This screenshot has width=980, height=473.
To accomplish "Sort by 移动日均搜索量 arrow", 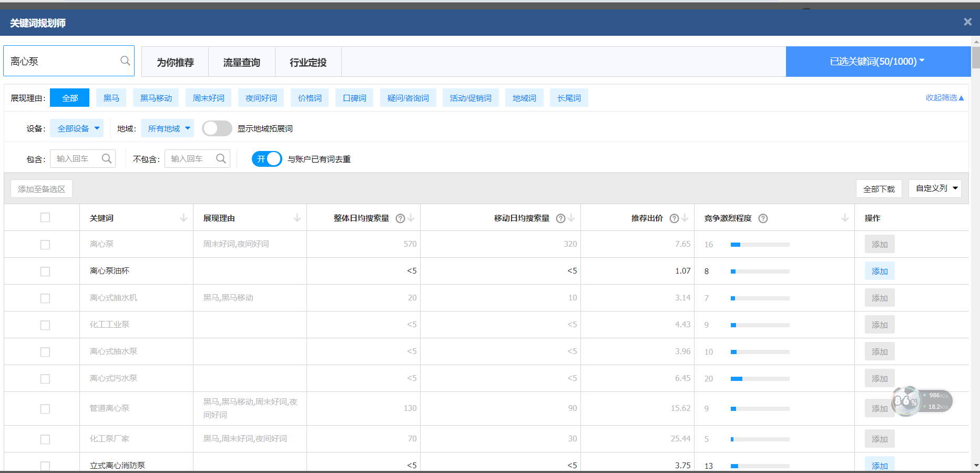I will click(x=571, y=218).
